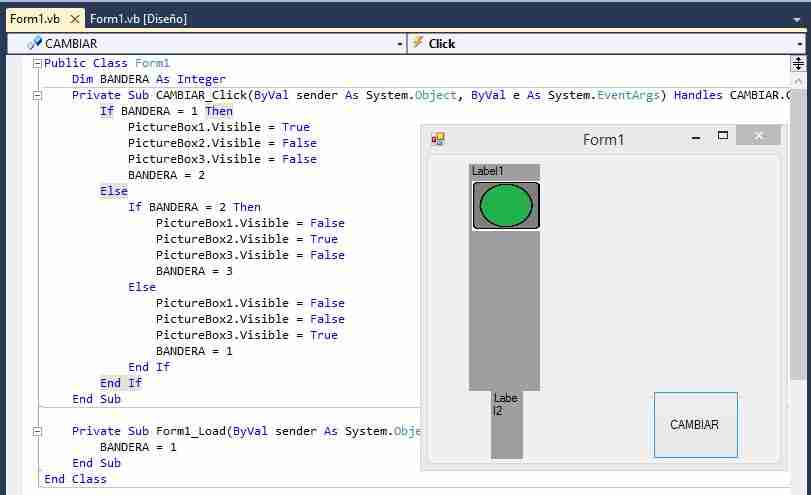Collapse the Public Class Form1 block

coord(37,63)
